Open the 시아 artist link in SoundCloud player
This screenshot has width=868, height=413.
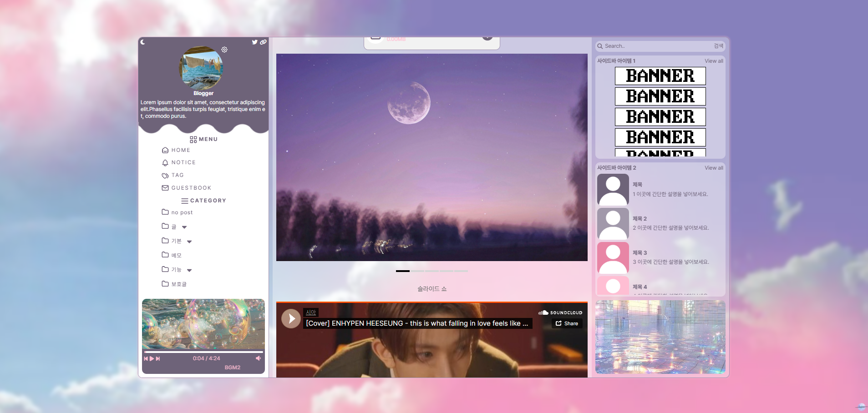point(311,312)
